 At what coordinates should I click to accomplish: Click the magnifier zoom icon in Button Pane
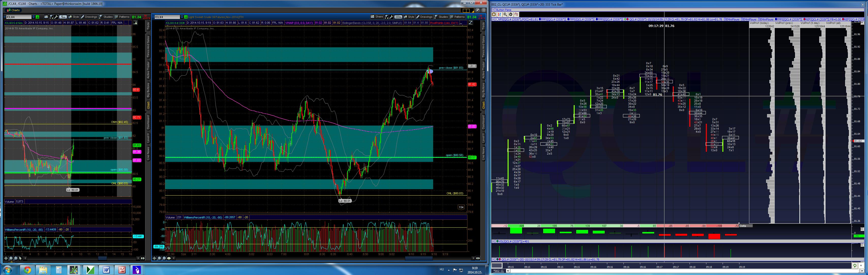click(505, 14)
